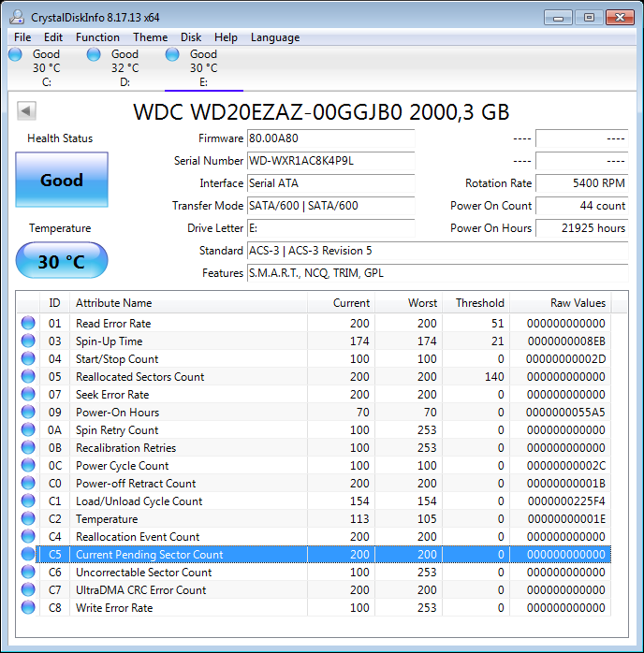Click the ID column header
Viewport: 644px width, 653px height.
click(54, 303)
